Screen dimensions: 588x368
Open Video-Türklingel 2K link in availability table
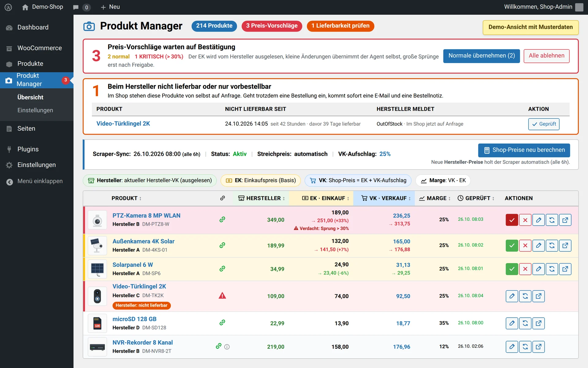pos(123,124)
